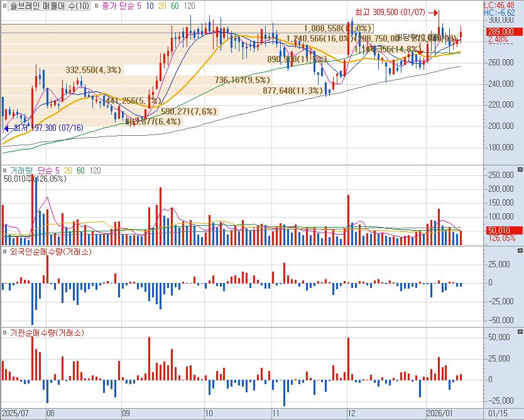Click the 1,008,558 volume-profile bar label
This screenshot has height=420, width=524.
(337, 29)
